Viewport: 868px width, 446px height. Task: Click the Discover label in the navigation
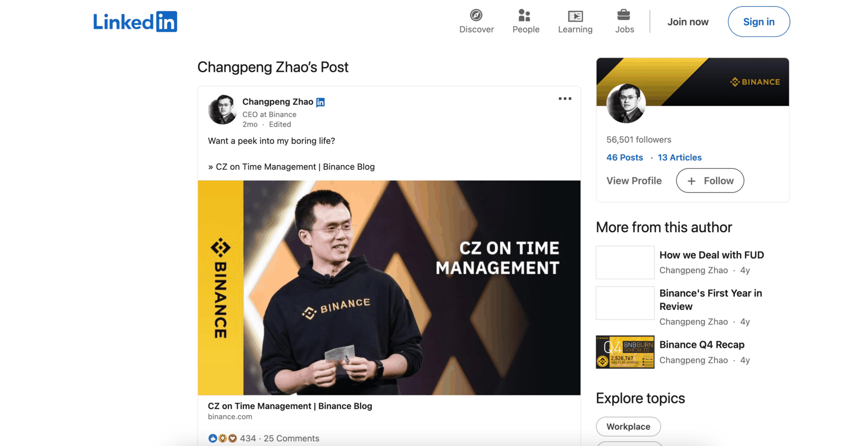tap(476, 29)
